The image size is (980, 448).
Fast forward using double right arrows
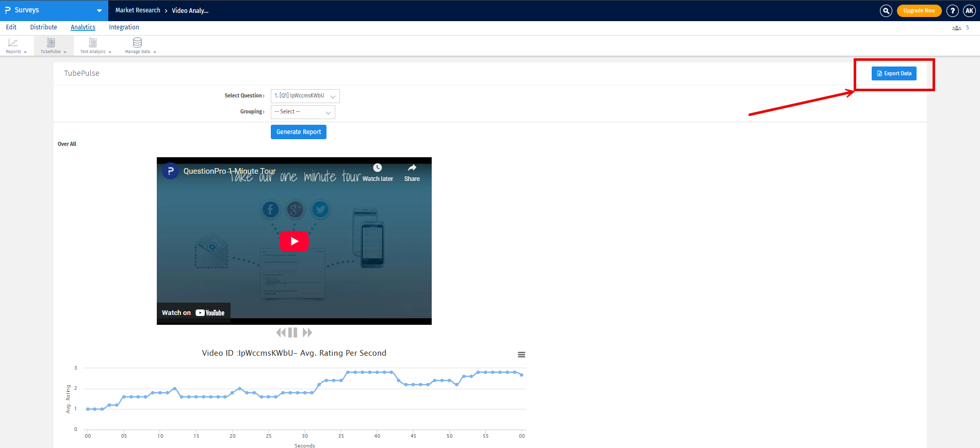[x=307, y=333]
